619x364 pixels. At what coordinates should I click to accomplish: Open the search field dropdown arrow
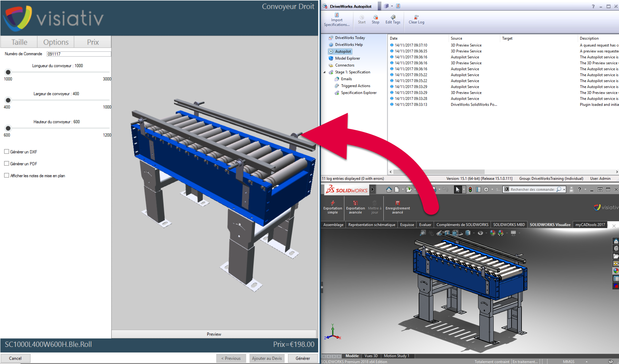pyautogui.click(x=564, y=189)
